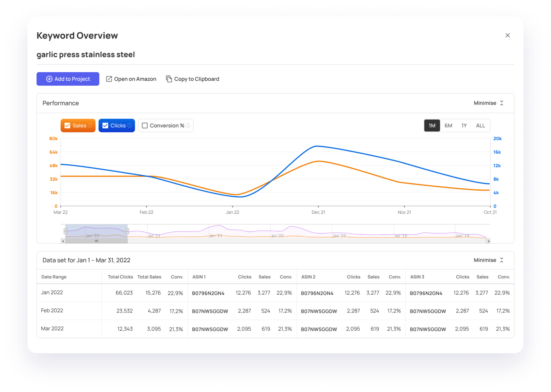Click ASIN 2 B07NW5GGDW in Mar row
The image size is (551, 392).
[x=319, y=329]
